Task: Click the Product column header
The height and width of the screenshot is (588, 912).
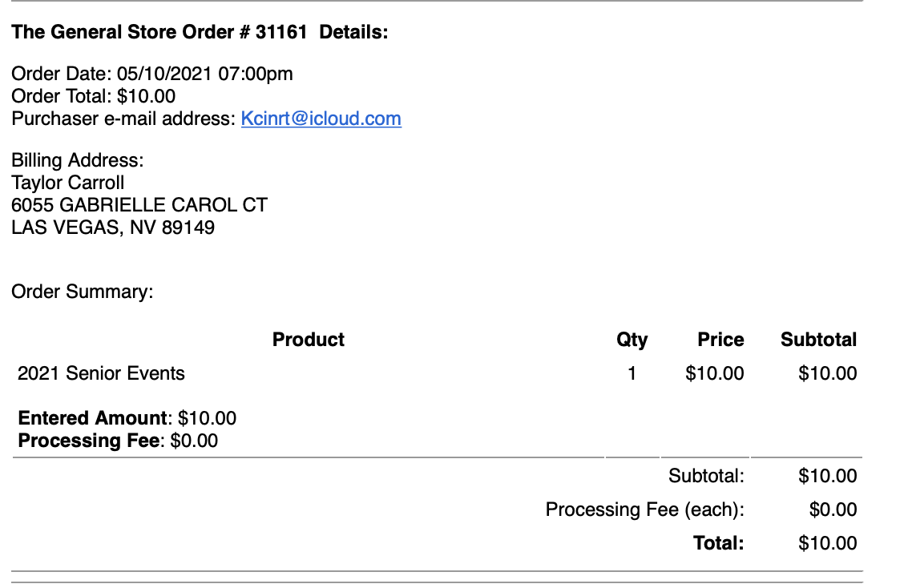Action: [308, 340]
